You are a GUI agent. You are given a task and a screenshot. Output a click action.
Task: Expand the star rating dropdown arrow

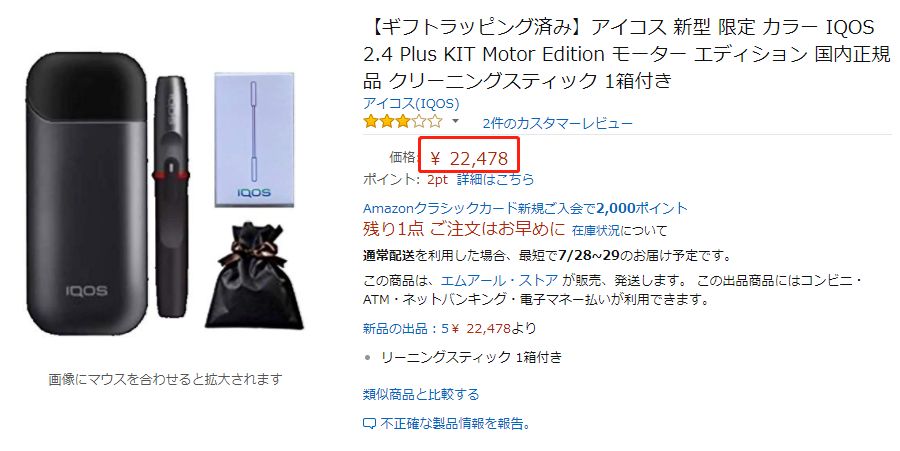(456, 121)
